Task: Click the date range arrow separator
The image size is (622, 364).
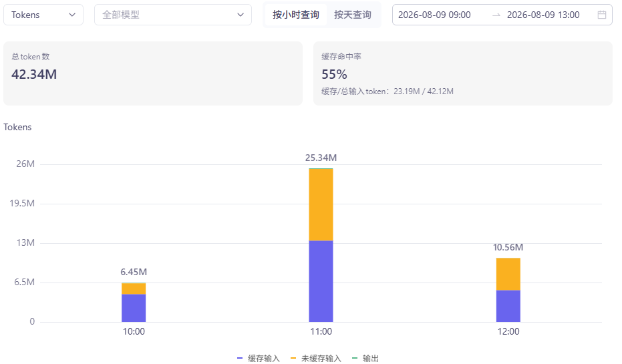Action: [496, 15]
